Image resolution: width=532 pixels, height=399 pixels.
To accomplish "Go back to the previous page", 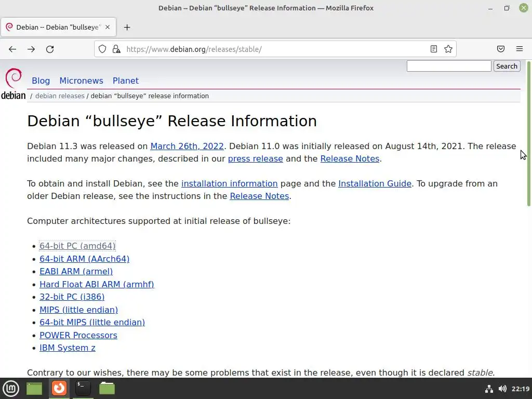I will point(12,49).
